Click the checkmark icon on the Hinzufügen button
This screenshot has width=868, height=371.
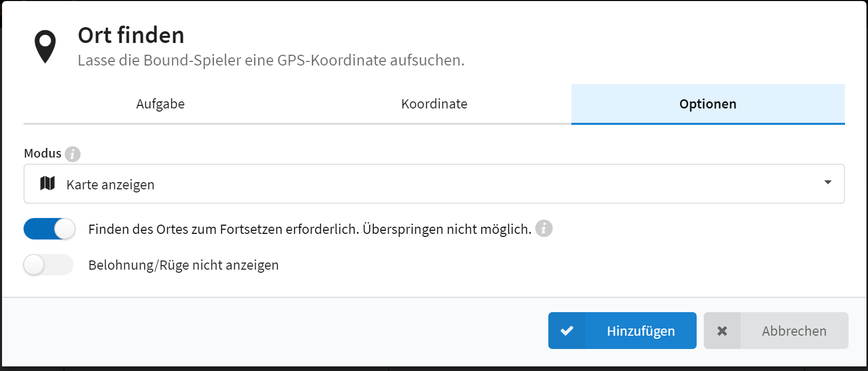[x=567, y=331]
